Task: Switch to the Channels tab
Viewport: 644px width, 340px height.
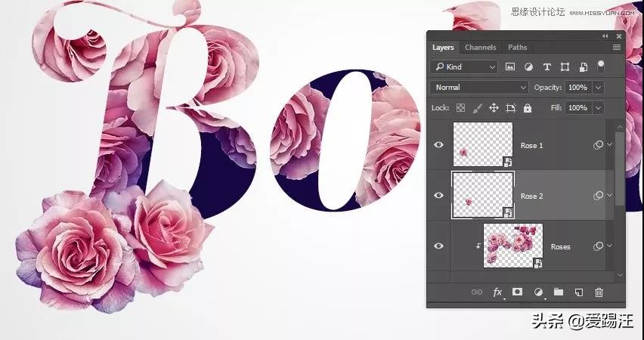Action: coord(480,47)
